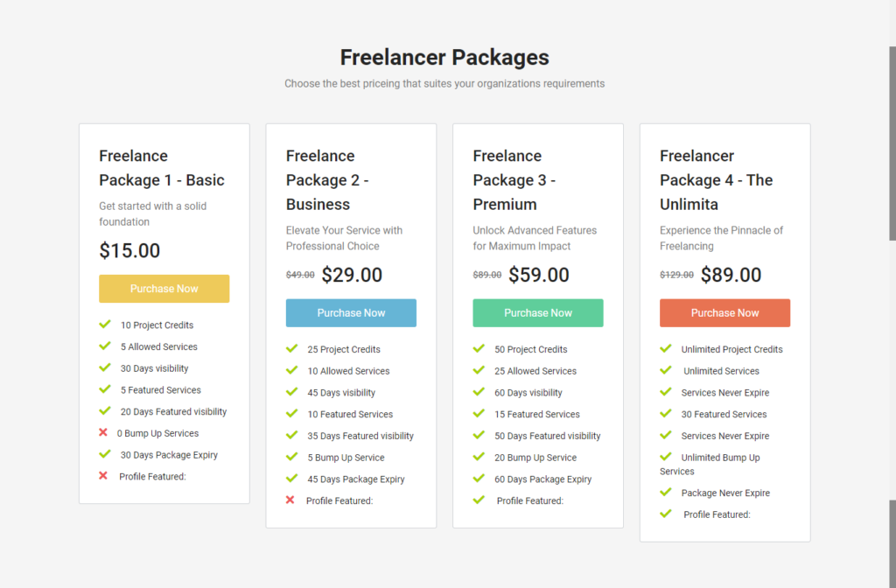Click the red X next to Basic Profile Featured
This screenshot has height=588, width=896.
(104, 476)
